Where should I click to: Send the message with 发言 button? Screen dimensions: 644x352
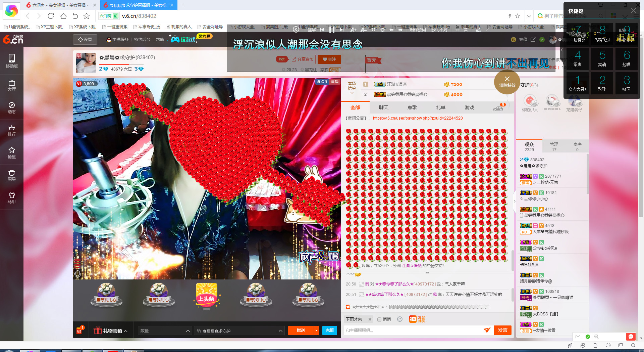coord(502,331)
